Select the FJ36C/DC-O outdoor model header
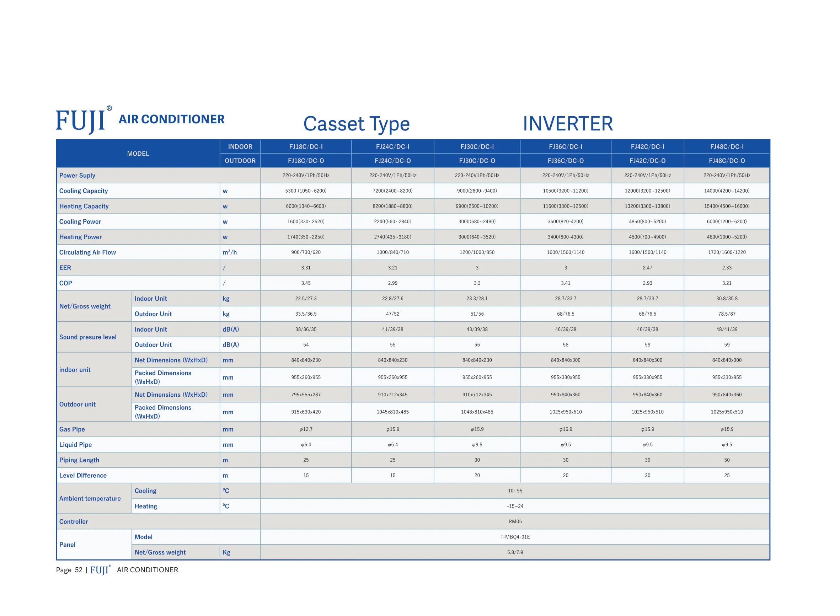The height and width of the screenshot is (616, 840). [x=565, y=161]
